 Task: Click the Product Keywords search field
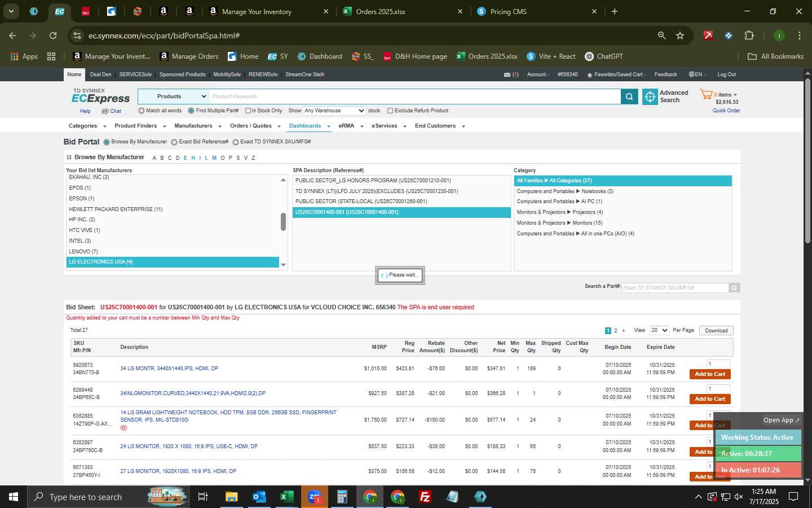(415, 97)
